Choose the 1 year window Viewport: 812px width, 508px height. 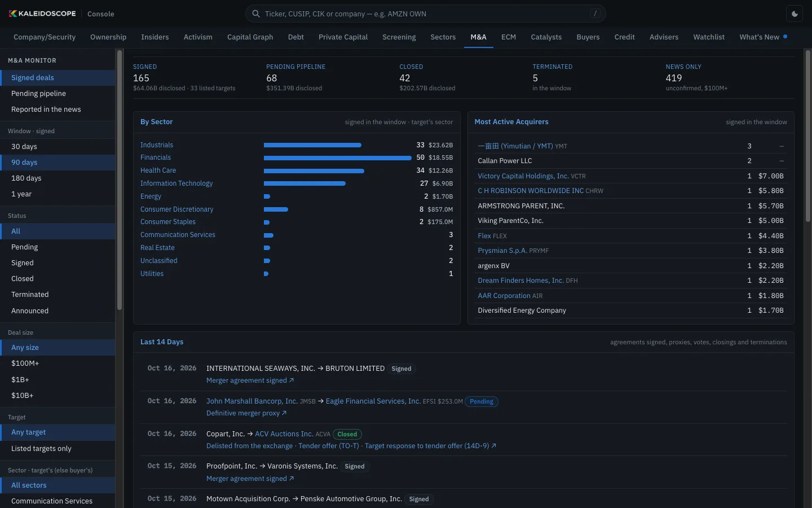click(58, 194)
